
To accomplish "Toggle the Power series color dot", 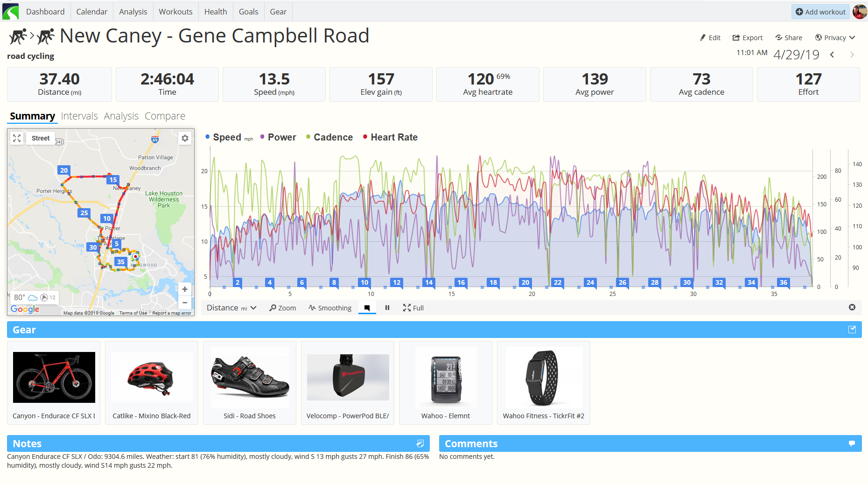I will tap(262, 137).
